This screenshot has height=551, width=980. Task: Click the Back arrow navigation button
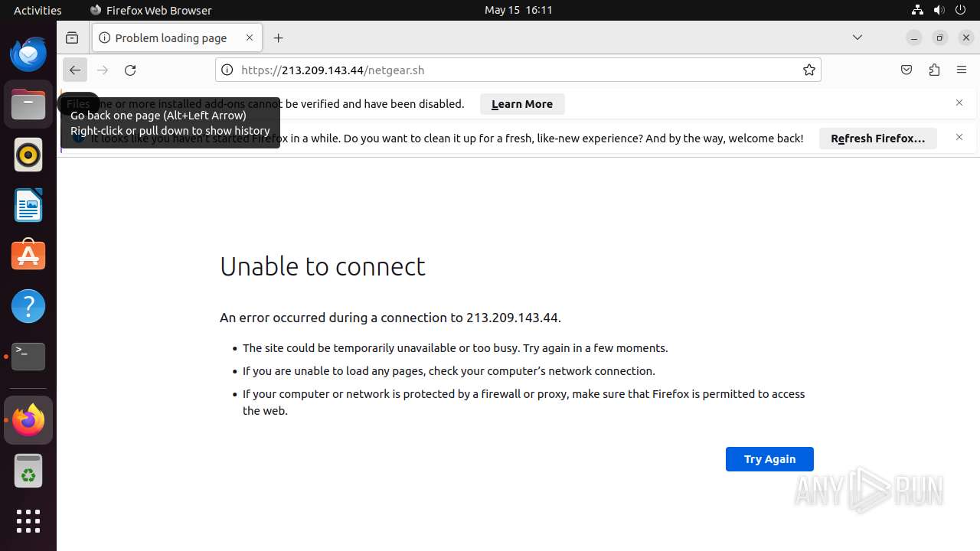pos(75,70)
